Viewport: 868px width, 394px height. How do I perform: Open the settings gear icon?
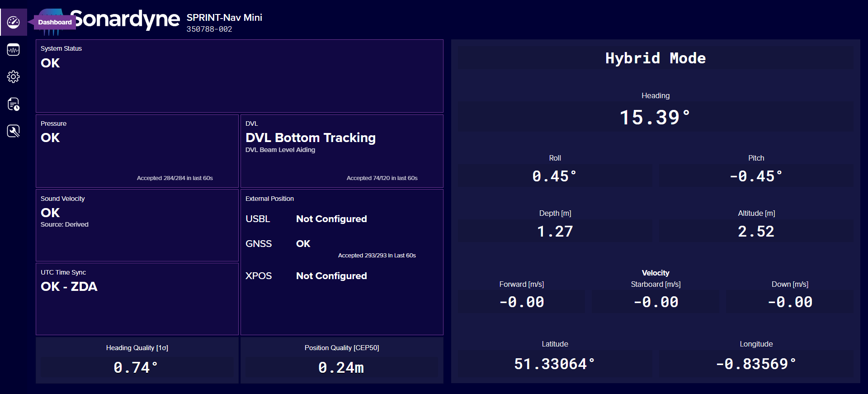coord(14,77)
